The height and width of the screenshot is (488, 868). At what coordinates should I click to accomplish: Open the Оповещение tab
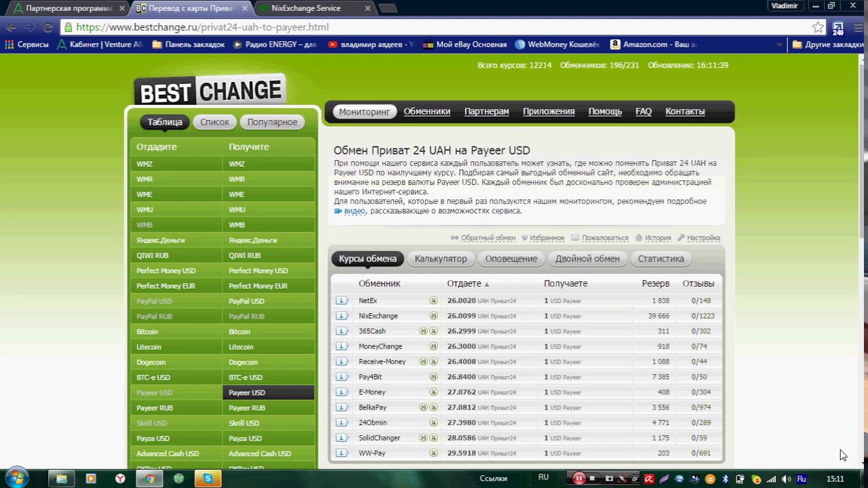(x=511, y=259)
